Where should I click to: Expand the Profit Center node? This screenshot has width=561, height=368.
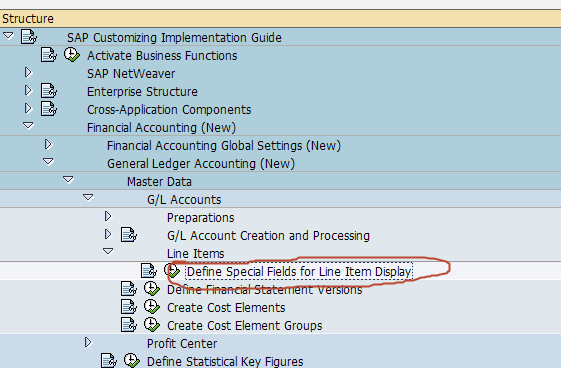pos(88,342)
